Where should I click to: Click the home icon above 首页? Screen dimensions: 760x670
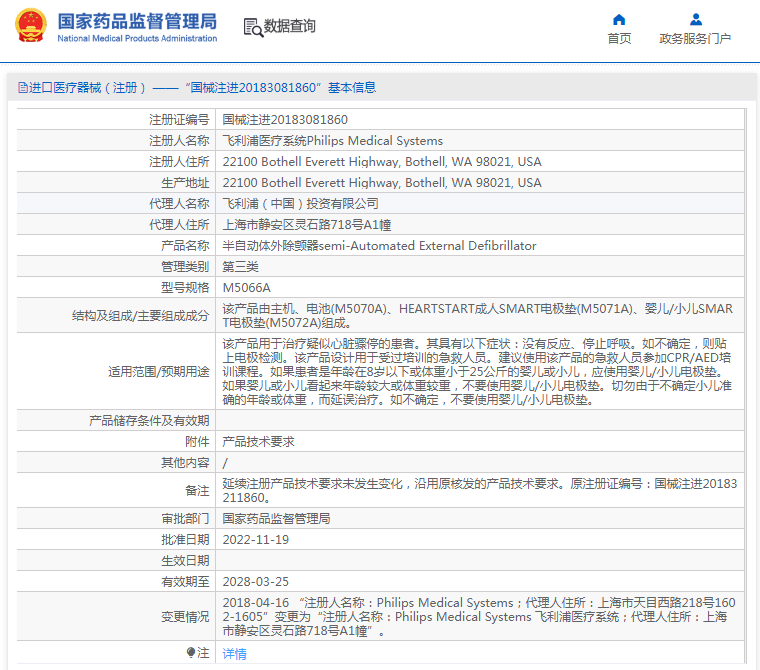619,19
